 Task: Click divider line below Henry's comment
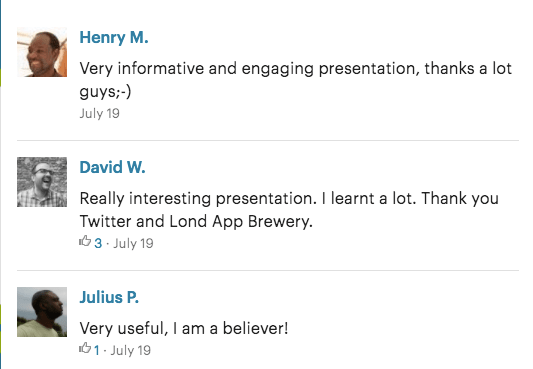[x=268, y=140]
